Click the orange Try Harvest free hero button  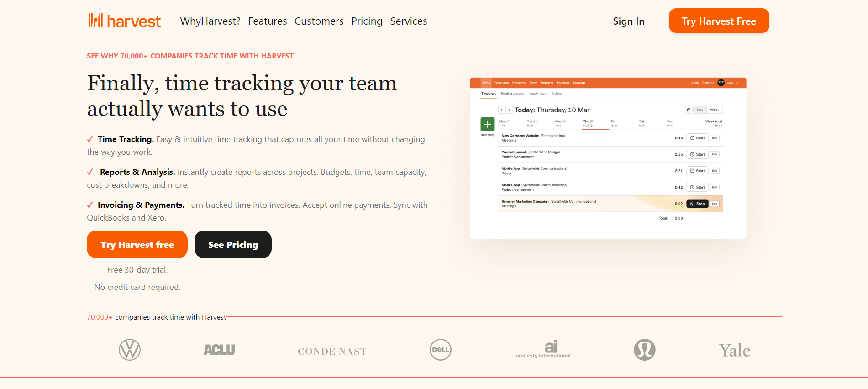(137, 245)
